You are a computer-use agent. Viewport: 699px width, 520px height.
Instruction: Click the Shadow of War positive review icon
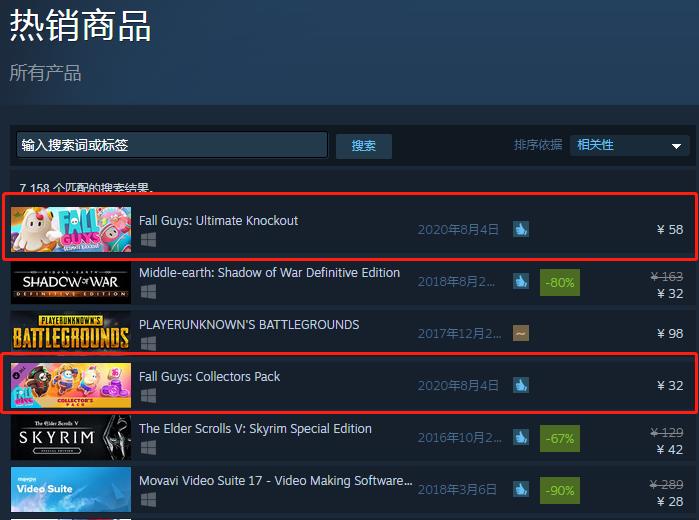coord(521,281)
